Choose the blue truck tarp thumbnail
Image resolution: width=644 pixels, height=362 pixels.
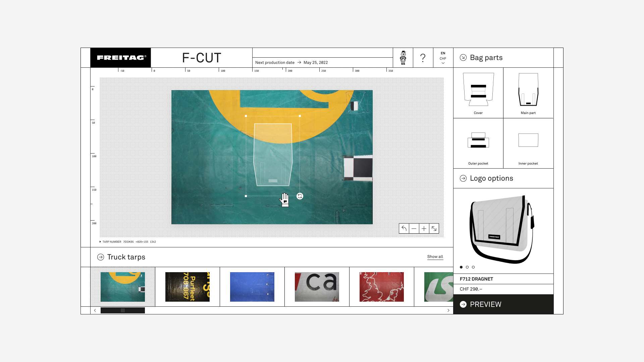252,287
